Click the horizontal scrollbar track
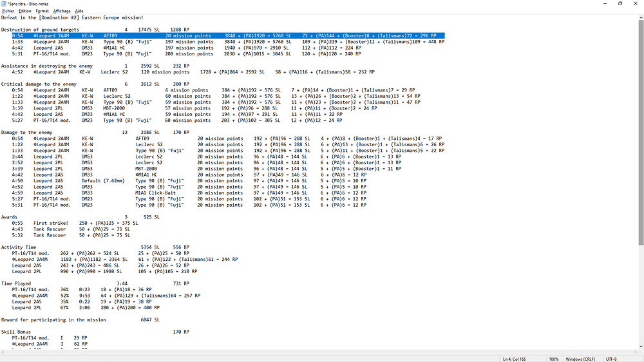Viewport: 644px width, 362px height. [x=322, y=352]
